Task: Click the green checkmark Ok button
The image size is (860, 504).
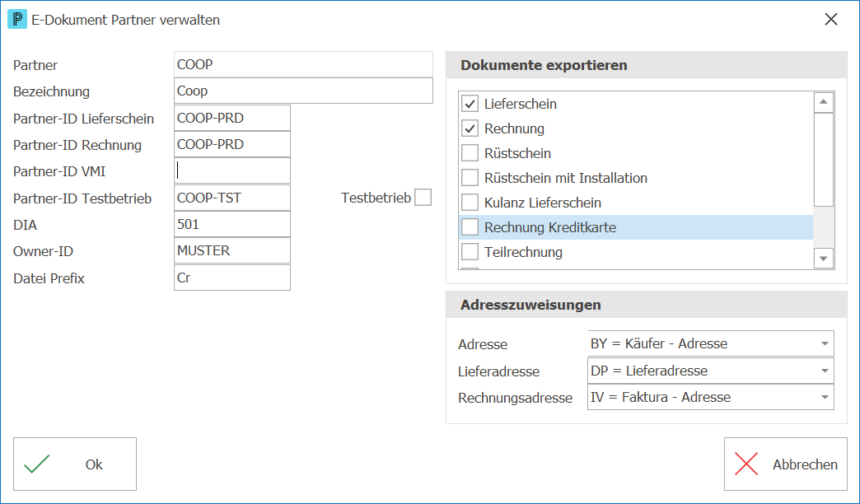Action: coord(75,464)
